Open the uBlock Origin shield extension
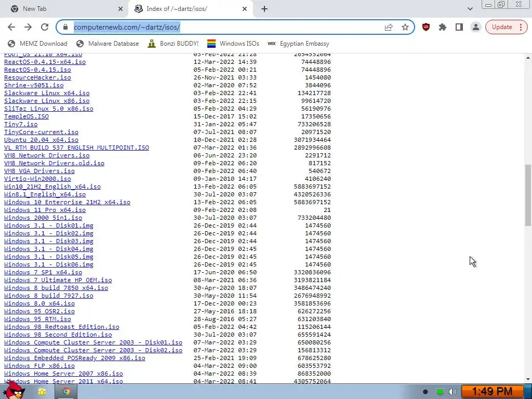Screen dimensions: 532x399 click(426, 27)
